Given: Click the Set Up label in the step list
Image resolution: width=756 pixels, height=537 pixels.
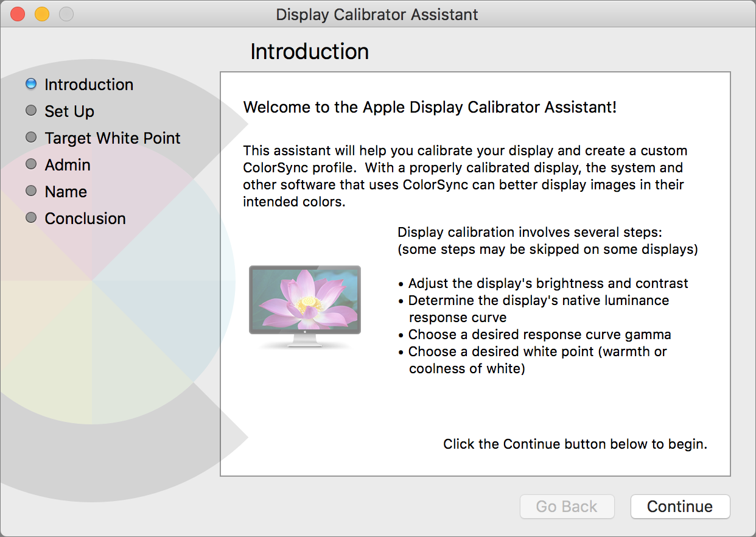Looking at the screenshot, I should [69, 111].
